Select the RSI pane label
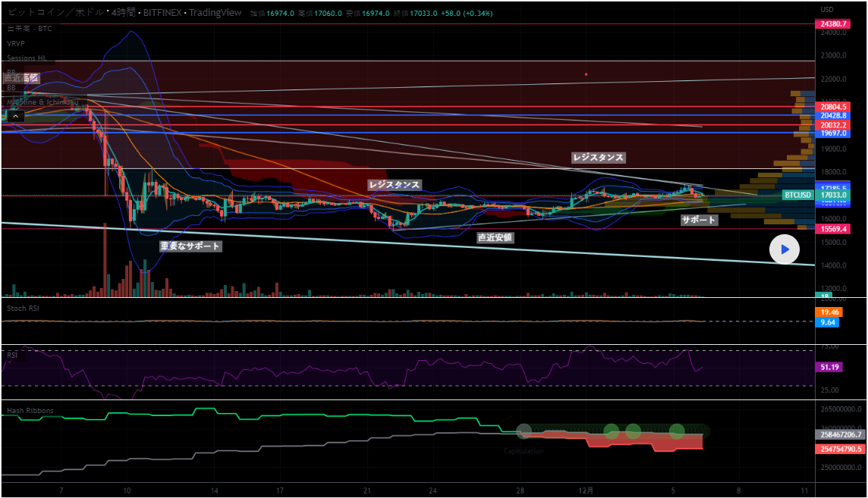This screenshot has height=498, width=868. click(13, 353)
